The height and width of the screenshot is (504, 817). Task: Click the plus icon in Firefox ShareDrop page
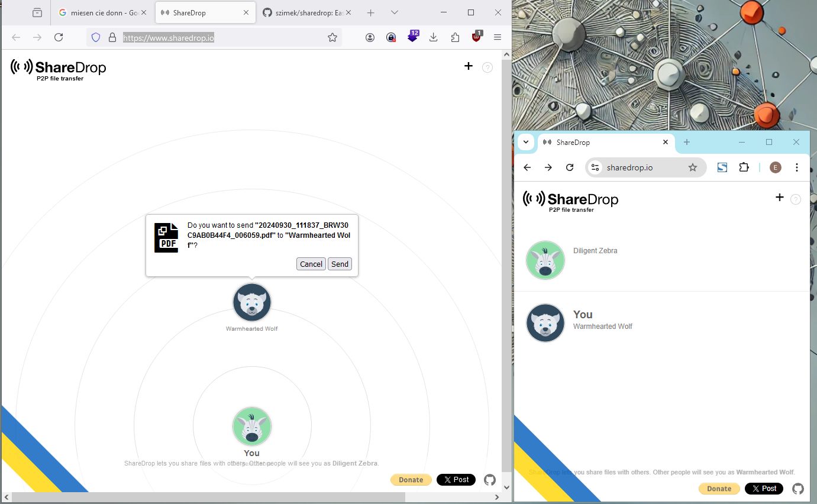(x=469, y=66)
